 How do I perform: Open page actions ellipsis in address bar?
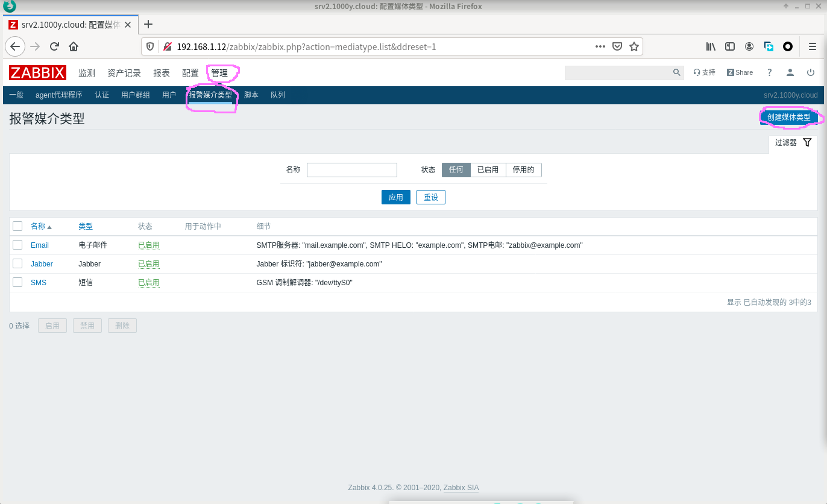600,46
